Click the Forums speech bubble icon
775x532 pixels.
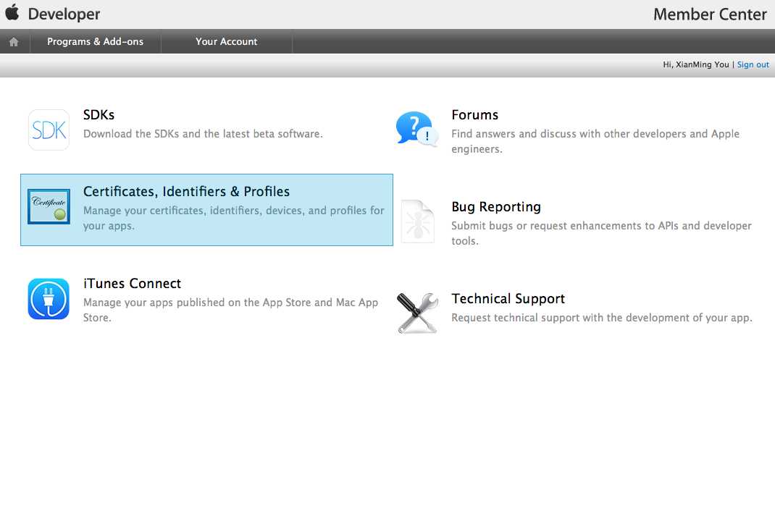tap(416, 130)
